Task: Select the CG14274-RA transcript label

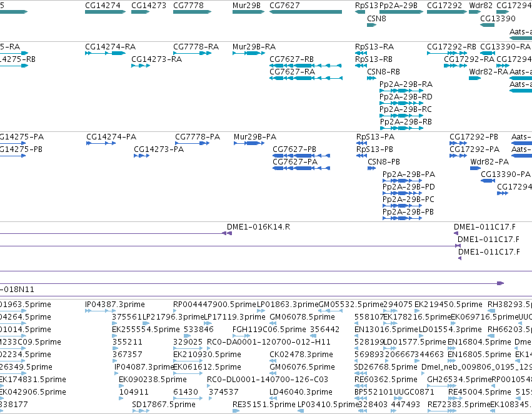Action: tap(110, 47)
